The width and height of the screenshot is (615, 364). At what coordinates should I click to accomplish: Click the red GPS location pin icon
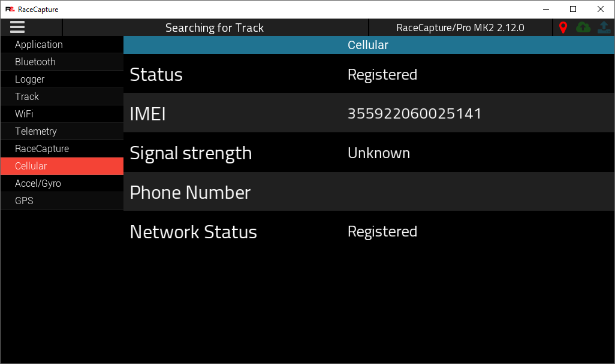pos(563,28)
